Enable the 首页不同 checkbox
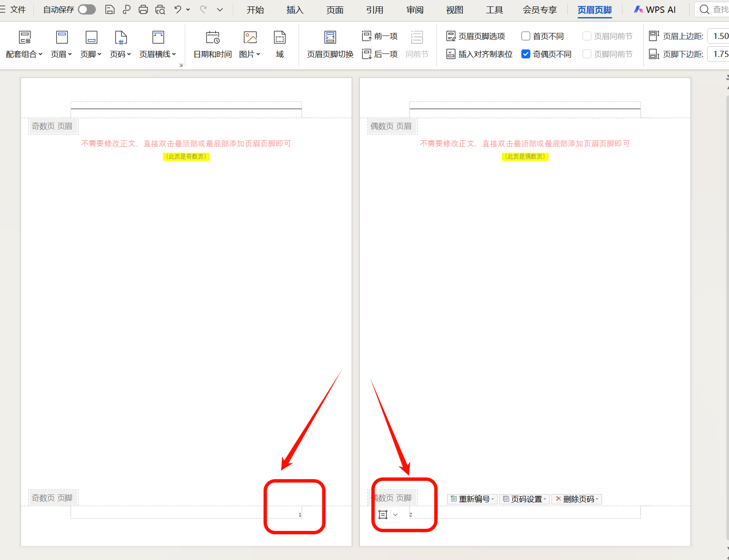The height and width of the screenshot is (560, 729). tap(526, 36)
